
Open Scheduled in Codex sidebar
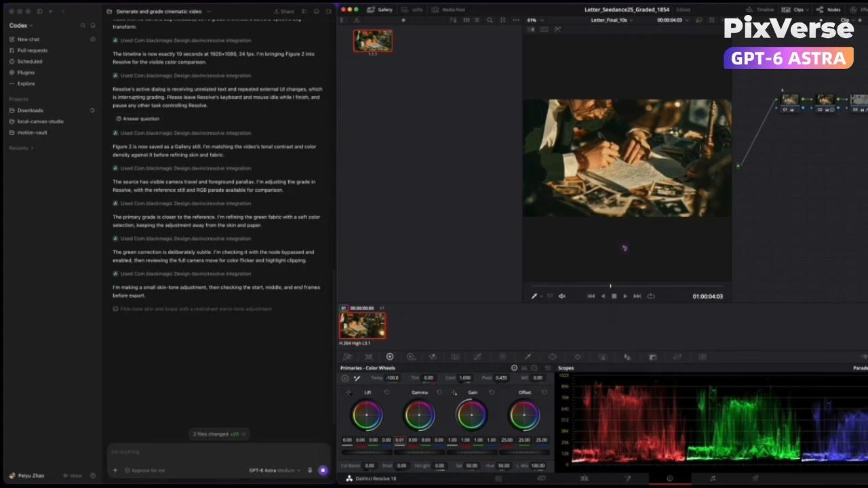[30, 61]
